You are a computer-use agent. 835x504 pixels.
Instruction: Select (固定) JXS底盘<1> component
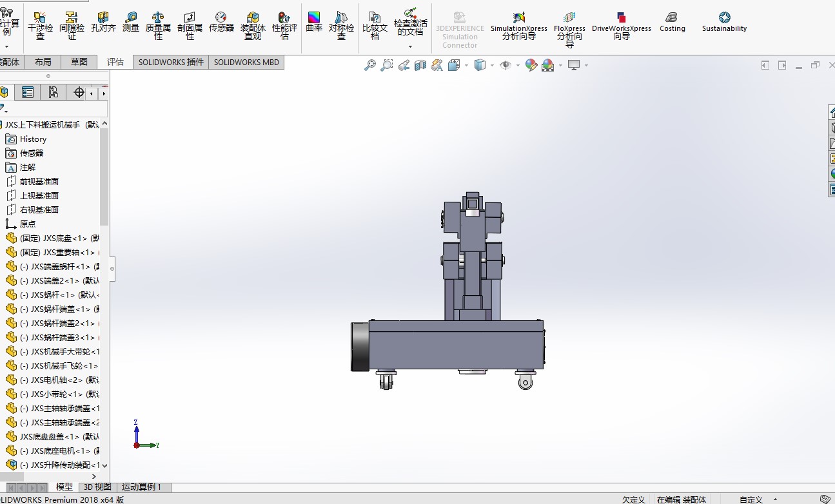[53, 238]
